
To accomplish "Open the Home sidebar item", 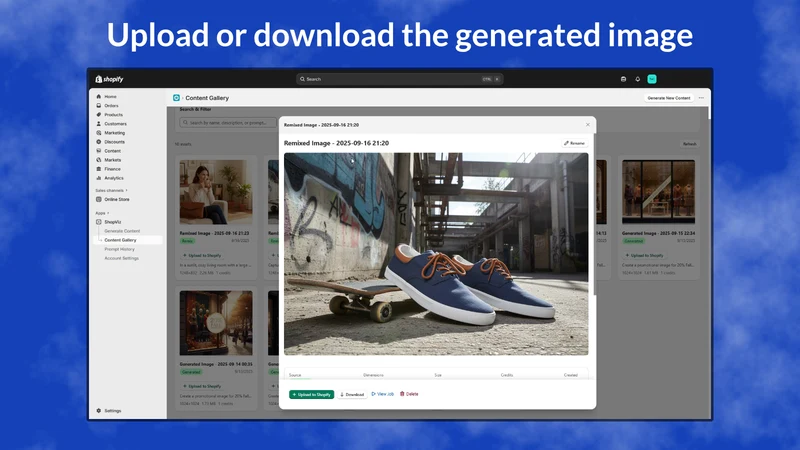I will pyautogui.click(x=110, y=96).
